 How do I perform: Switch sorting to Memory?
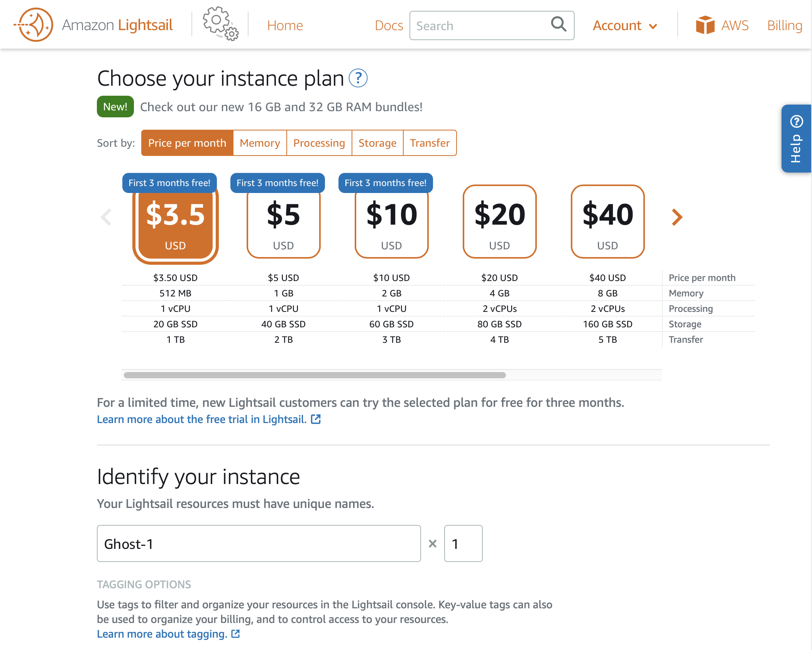click(259, 143)
